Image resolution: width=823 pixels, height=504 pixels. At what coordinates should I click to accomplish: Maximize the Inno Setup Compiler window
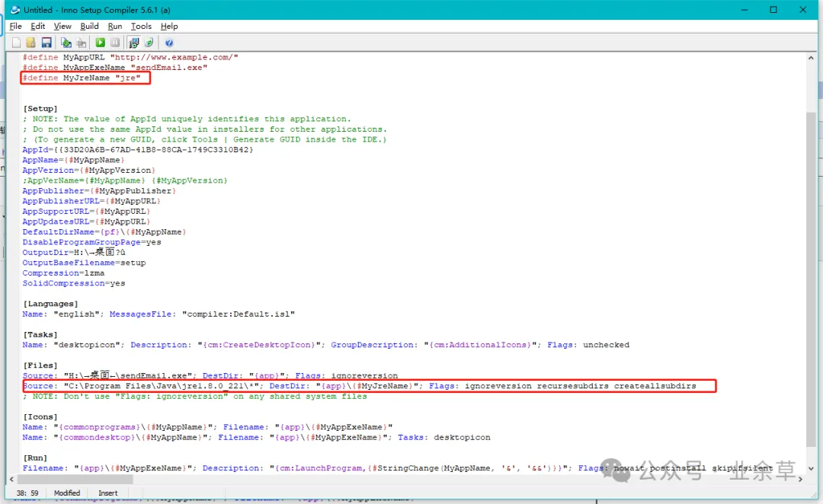pos(773,10)
